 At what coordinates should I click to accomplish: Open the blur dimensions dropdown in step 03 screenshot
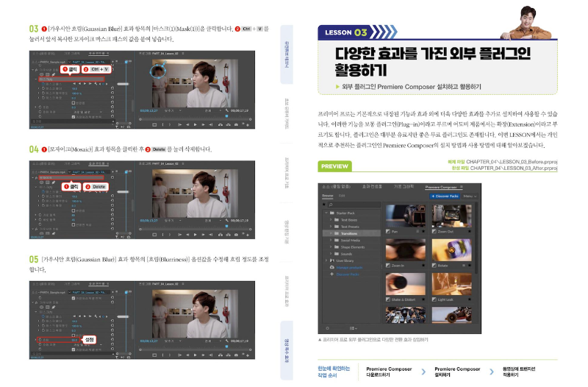88,113
